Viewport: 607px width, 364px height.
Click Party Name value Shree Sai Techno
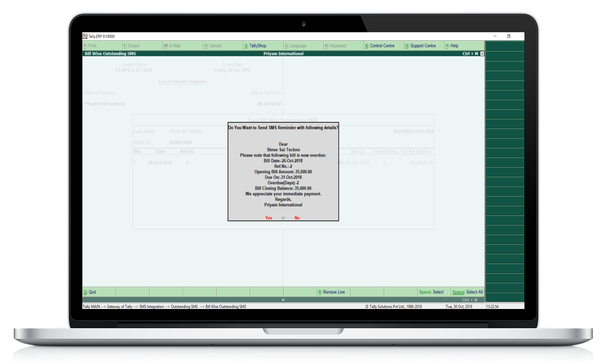[x=185, y=131]
